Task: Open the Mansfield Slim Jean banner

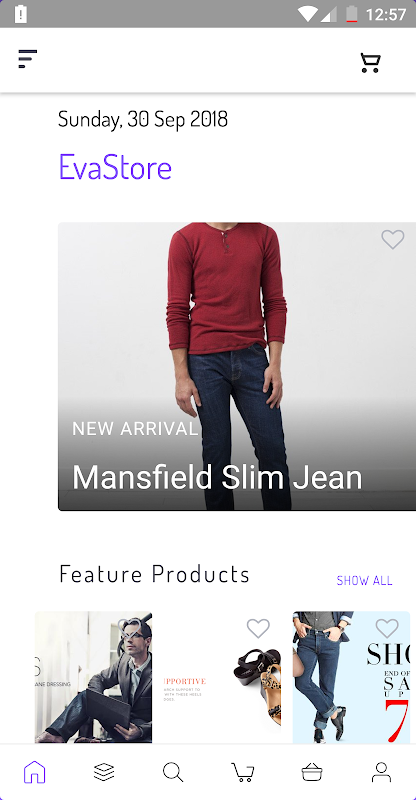Action: [x=237, y=366]
